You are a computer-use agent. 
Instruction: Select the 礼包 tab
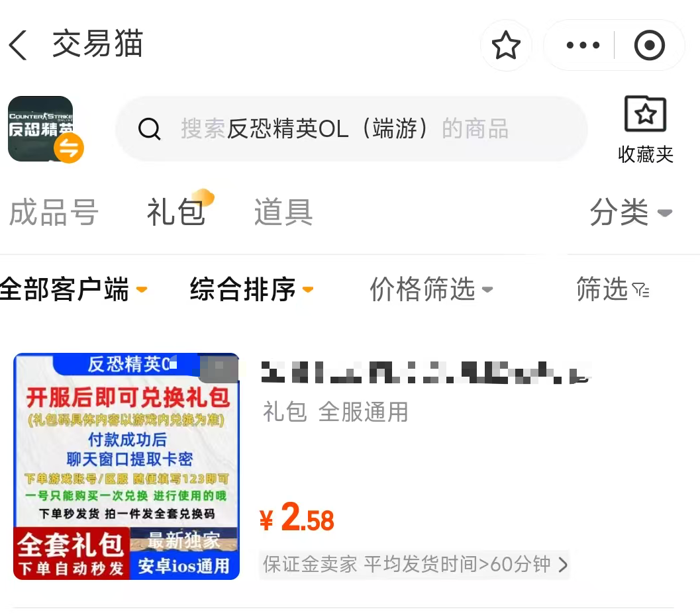[x=176, y=213]
